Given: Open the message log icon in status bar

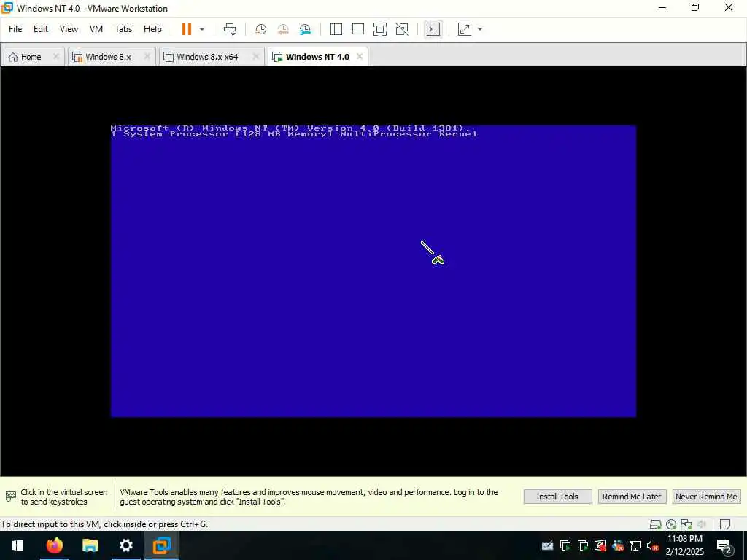Looking at the screenshot, I should 725,524.
